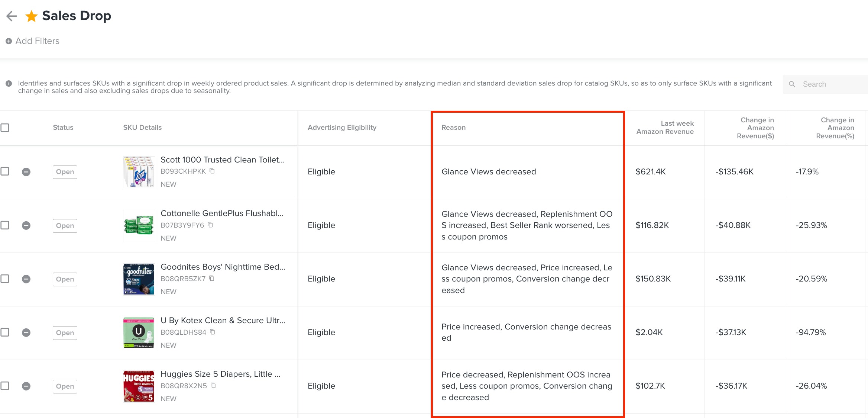Select the U By Kotex row checkbox
Image resolution: width=868 pixels, height=418 pixels.
pyautogui.click(x=5, y=332)
